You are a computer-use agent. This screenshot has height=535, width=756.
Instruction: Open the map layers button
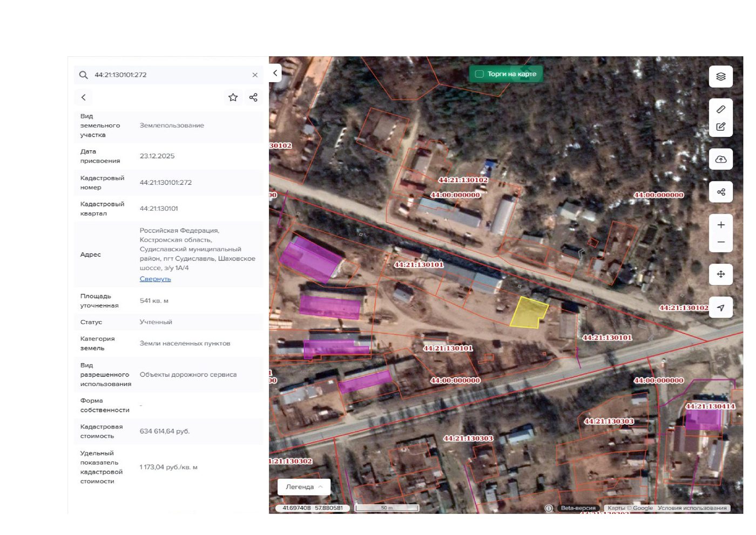point(721,76)
